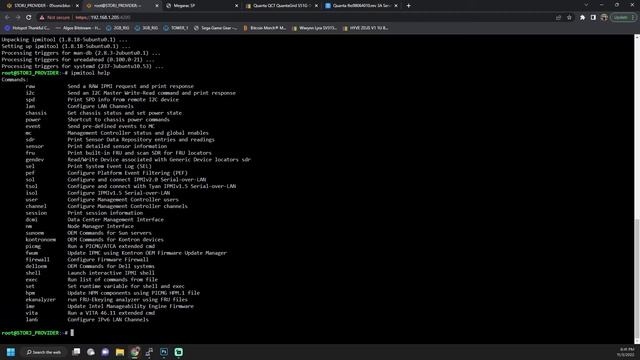Click 'Data Center Management Interface' text

(x=116, y=220)
